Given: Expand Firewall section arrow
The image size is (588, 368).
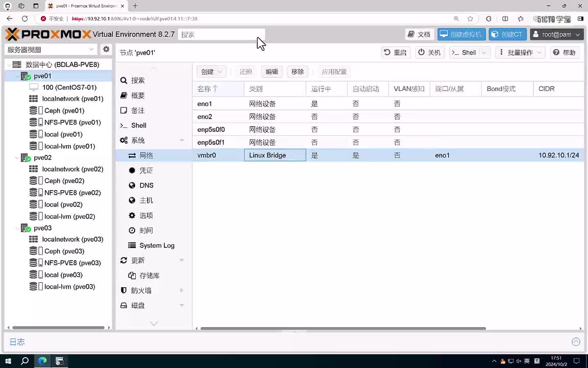Looking at the screenshot, I should click(182, 290).
